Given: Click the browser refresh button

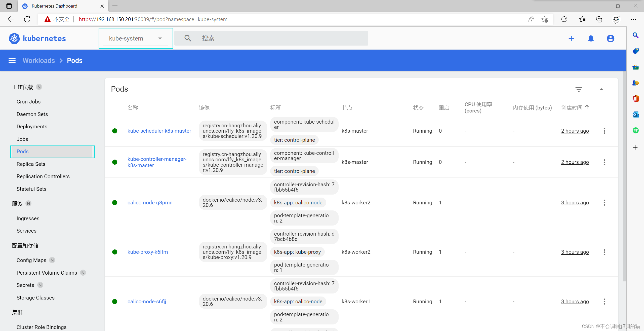Looking at the screenshot, I should [27, 19].
